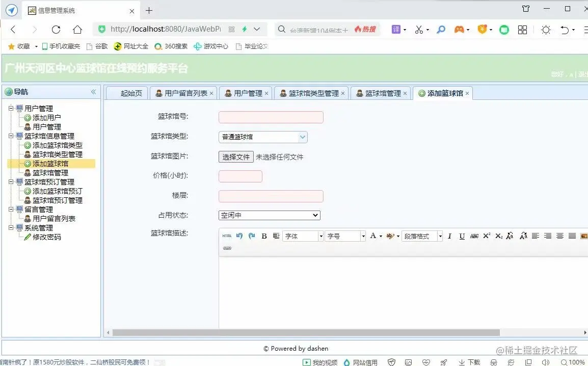Click the indent icon next to bold

[x=276, y=236]
